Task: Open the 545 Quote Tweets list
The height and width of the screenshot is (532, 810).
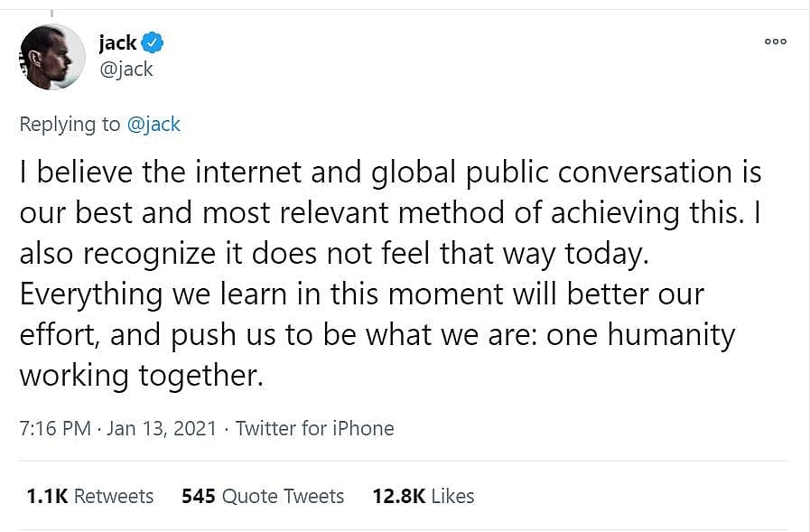Action: click(263, 496)
